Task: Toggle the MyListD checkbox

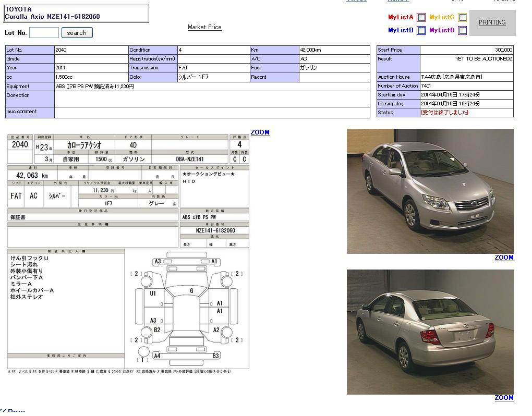Action: [462, 30]
